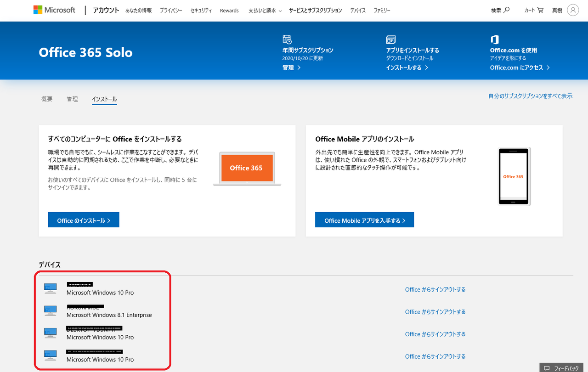Click the Office Mobile アプリを入手する button
This screenshot has height=372, width=588.
(x=365, y=220)
